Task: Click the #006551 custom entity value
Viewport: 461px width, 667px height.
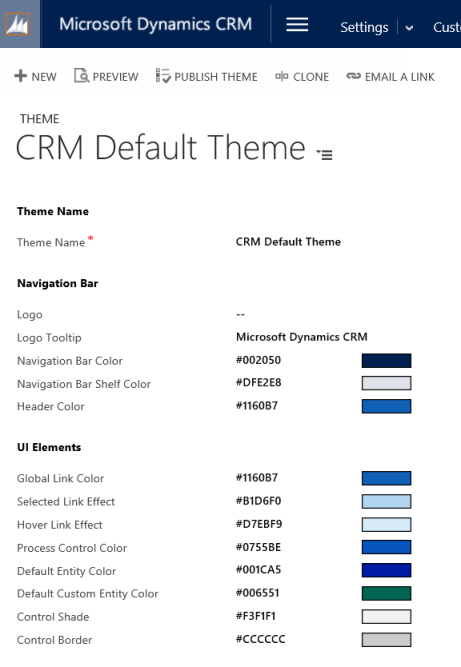Action: coord(257,593)
